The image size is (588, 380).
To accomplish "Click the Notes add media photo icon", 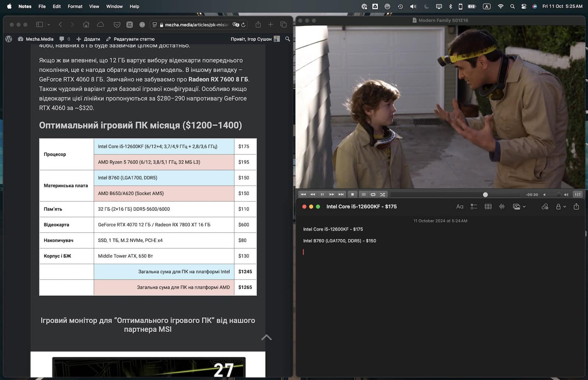I will 516,207.
